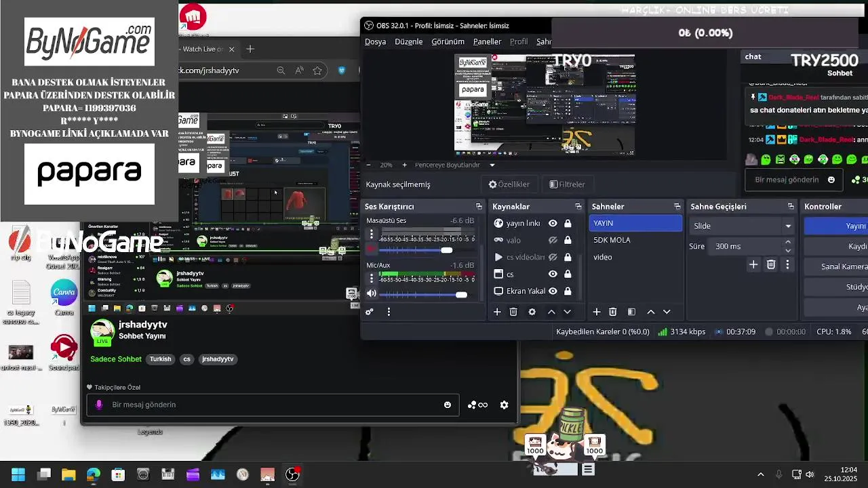Pop out the Ses Karıştırıcı dock
This screenshot has width=868, height=488.
click(479, 207)
